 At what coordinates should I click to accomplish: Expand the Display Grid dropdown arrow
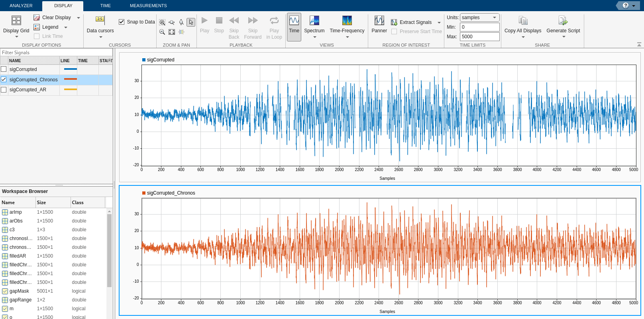pyautogui.click(x=16, y=37)
